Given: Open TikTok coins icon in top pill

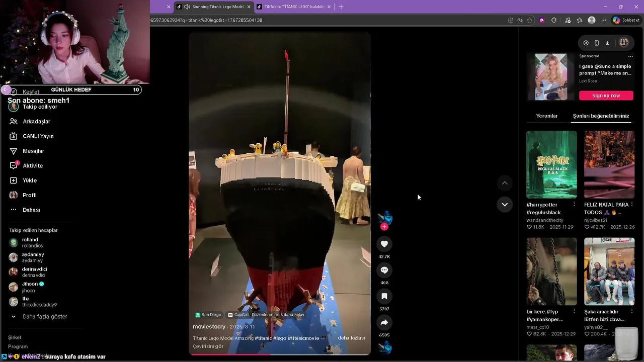Looking at the screenshot, I should tap(586, 43).
